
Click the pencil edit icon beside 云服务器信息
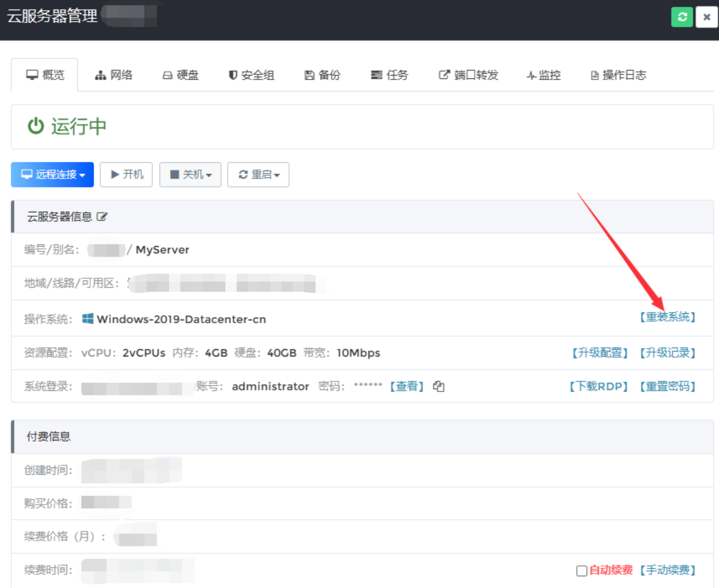tap(103, 216)
